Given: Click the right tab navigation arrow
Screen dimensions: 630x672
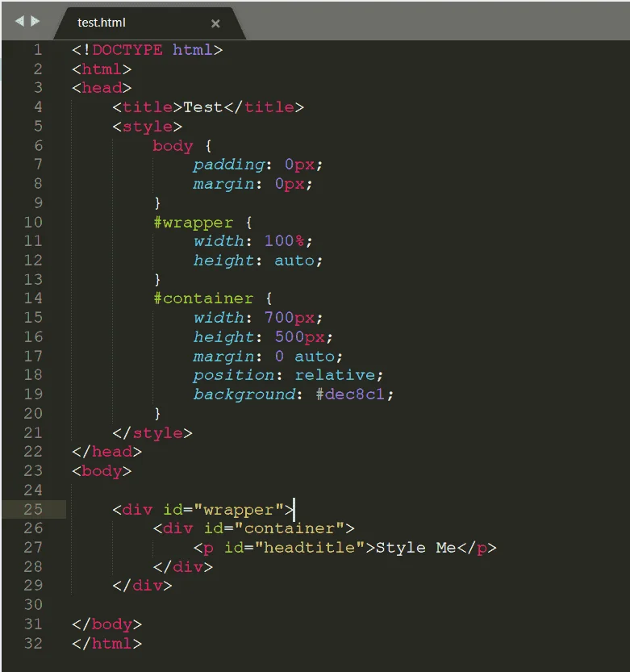Looking at the screenshot, I should tap(35, 21).
